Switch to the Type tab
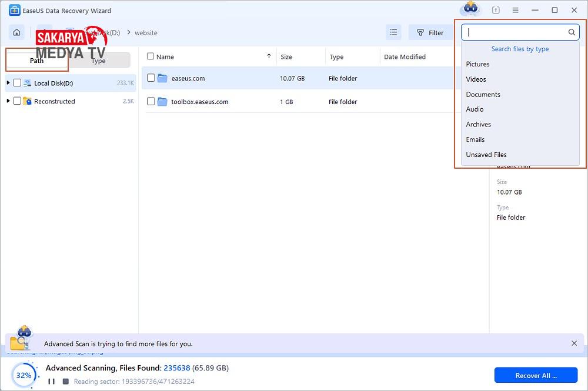Image resolution: width=588 pixels, height=391 pixels. (99, 61)
